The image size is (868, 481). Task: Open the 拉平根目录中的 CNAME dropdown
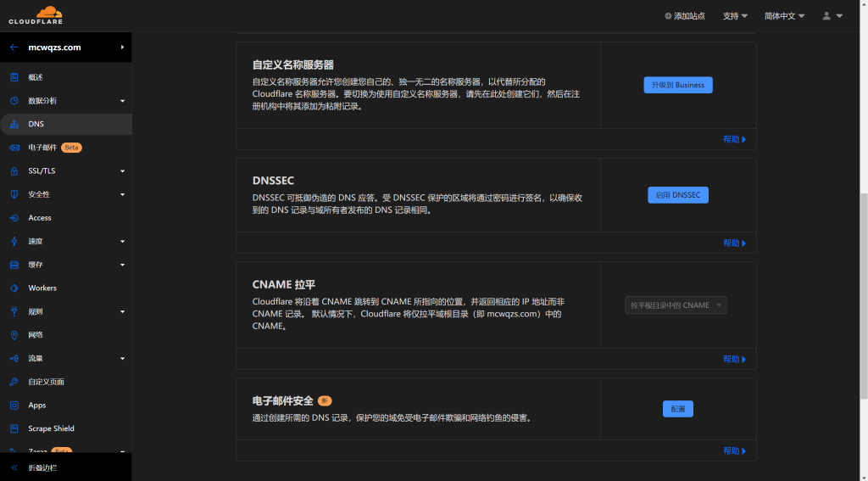676,305
